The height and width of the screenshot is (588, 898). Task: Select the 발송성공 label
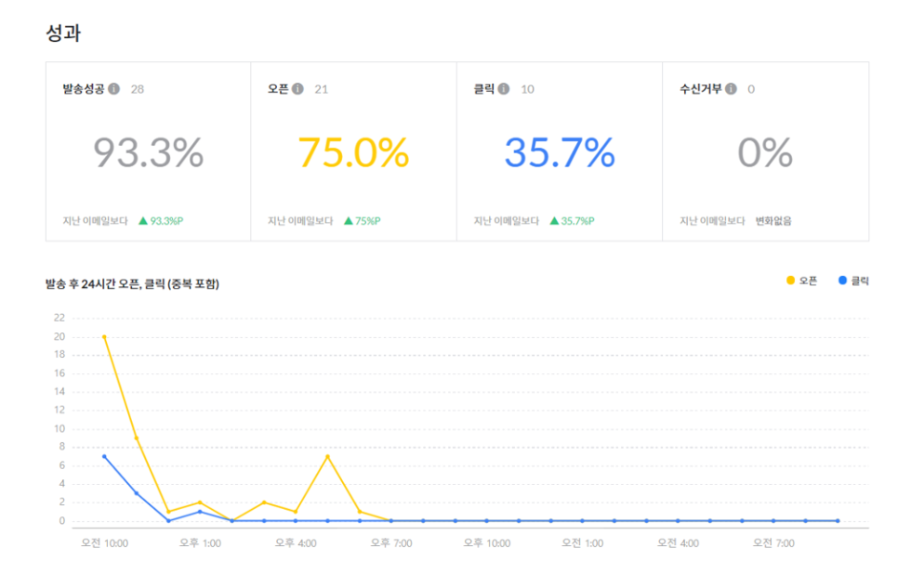pyautogui.click(x=84, y=89)
